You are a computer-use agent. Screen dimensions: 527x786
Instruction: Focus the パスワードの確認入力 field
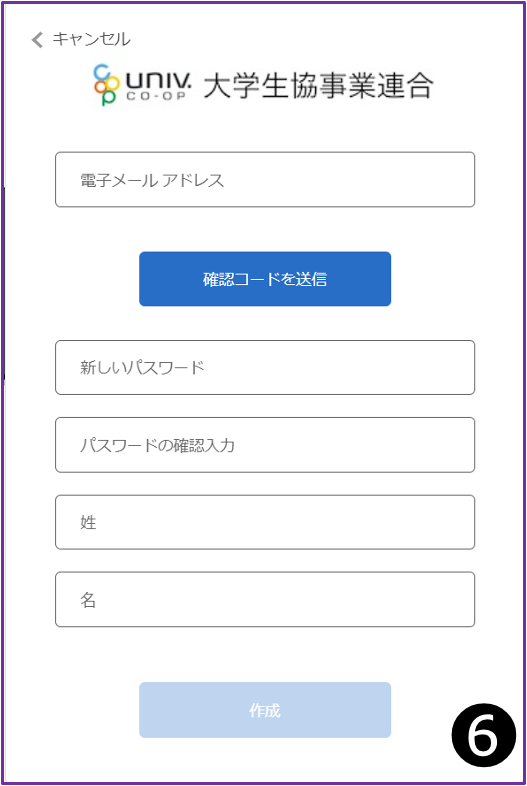pos(265,445)
